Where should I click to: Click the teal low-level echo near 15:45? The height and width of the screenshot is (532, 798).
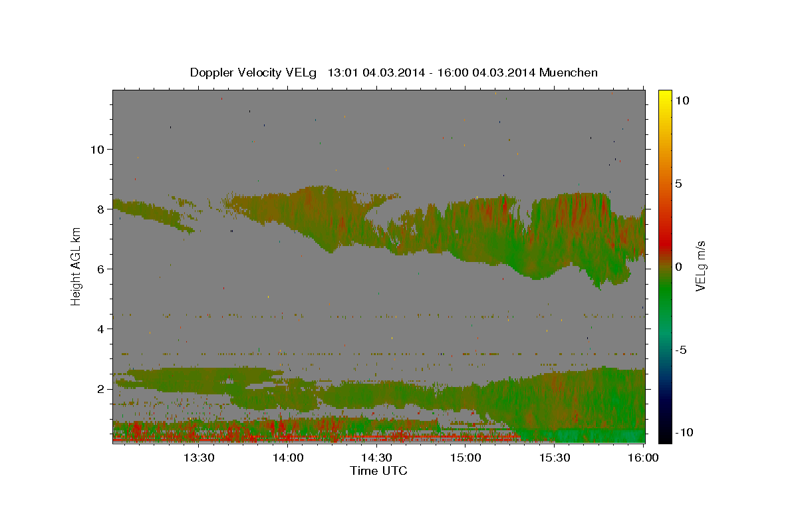(598, 436)
